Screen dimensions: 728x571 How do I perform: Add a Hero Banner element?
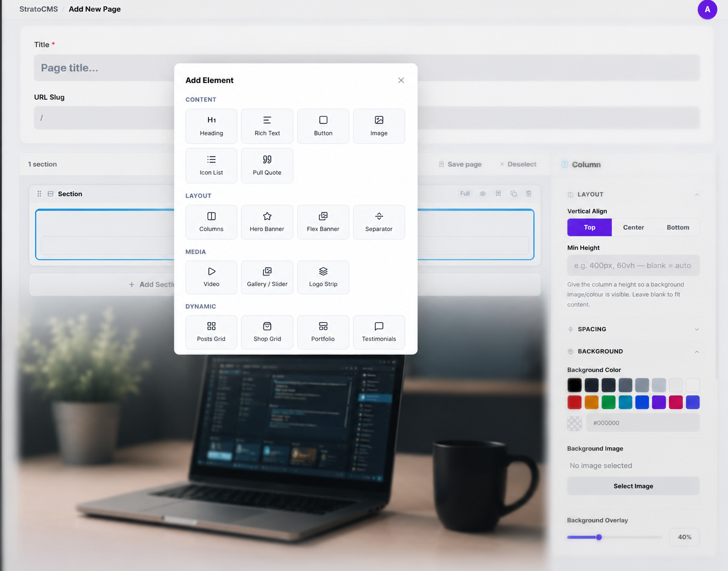(267, 222)
